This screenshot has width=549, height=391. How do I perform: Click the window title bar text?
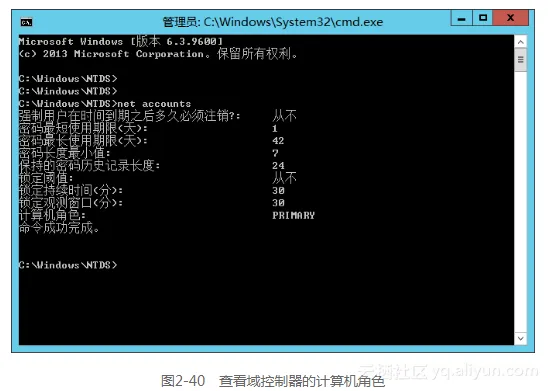273,22
